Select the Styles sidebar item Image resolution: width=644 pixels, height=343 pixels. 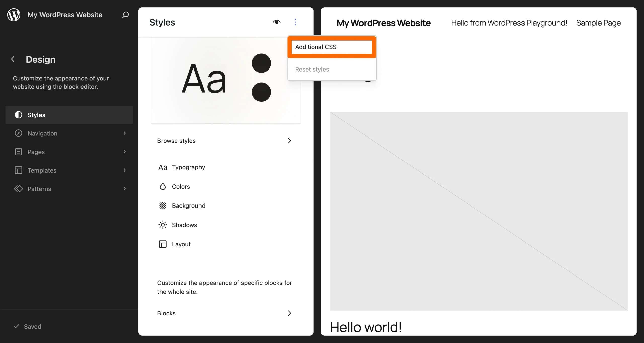pyautogui.click(x=69, y=115)
